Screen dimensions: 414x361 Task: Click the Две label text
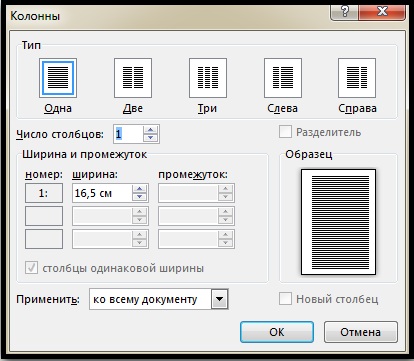click(133, 108)
